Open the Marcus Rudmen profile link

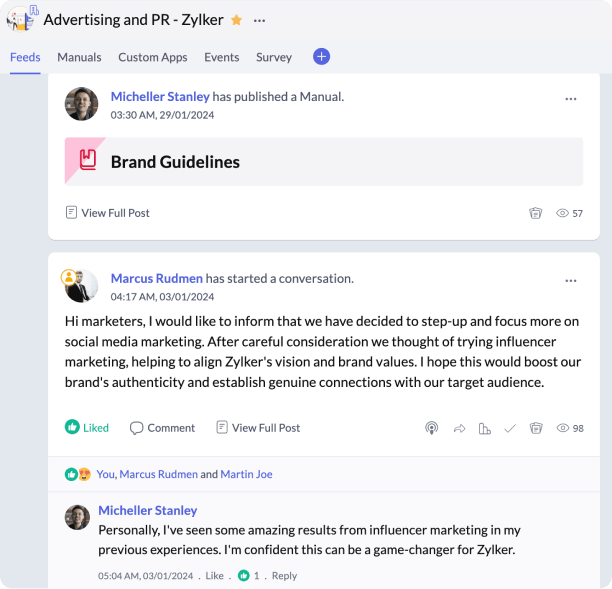pyautogui.click(x=156, y=278)
